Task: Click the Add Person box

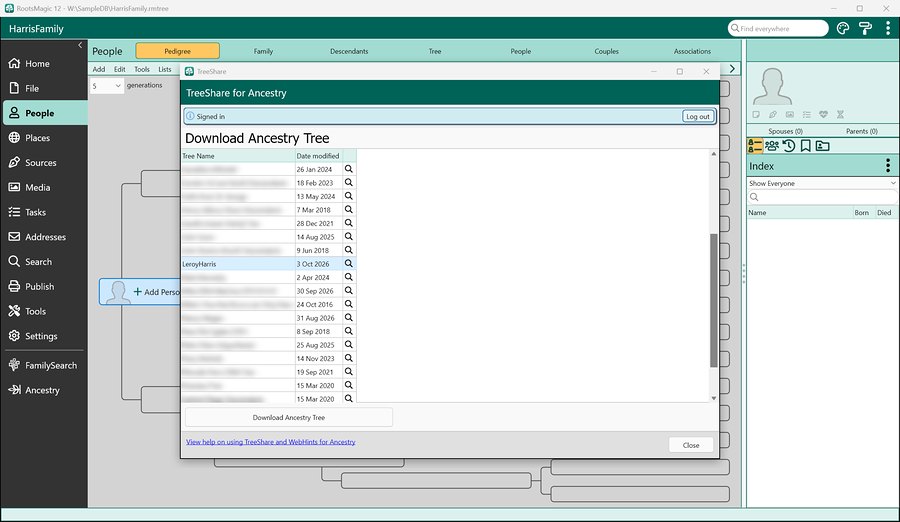Action: [x=141, y=292]
